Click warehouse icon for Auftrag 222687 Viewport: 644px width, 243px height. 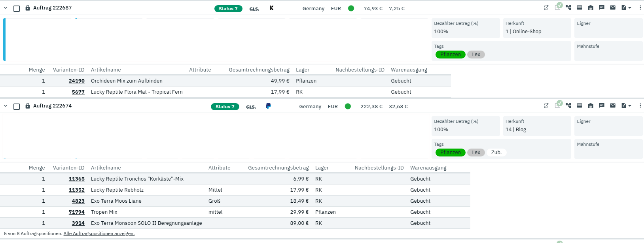(x=591, y=8)
